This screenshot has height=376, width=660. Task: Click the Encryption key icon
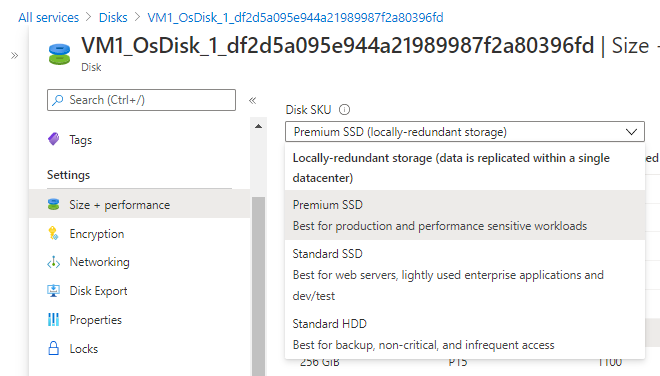click(x=53, y=233)
